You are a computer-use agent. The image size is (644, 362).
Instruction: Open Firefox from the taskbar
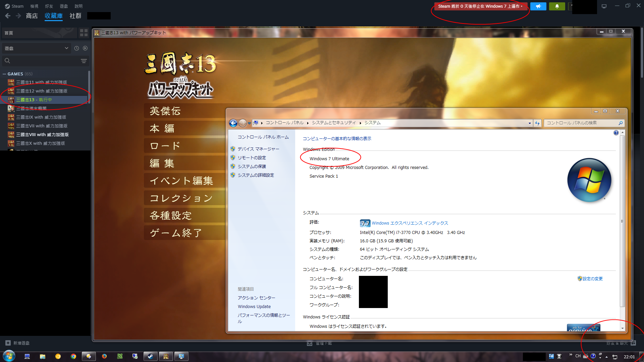[104, 356]
